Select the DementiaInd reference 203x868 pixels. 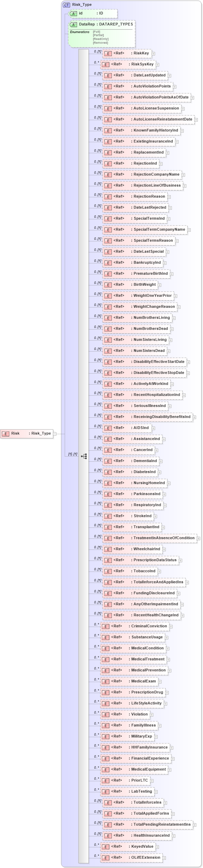130,461
